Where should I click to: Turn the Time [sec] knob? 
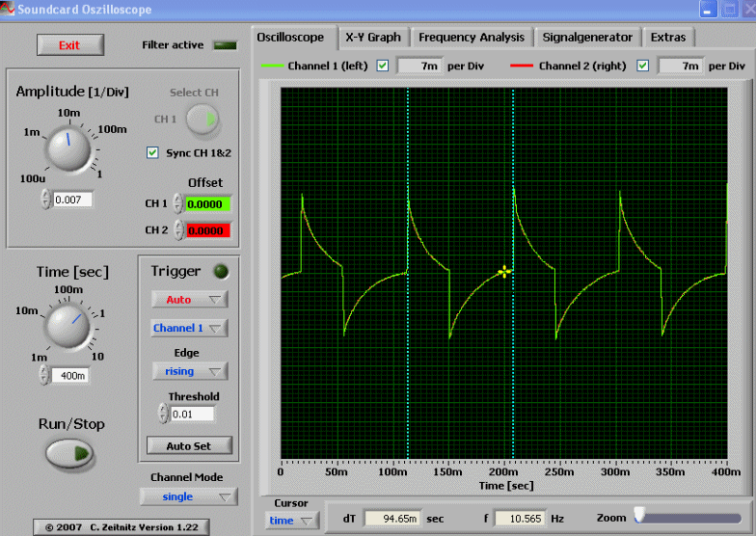(x=67, y=326)
